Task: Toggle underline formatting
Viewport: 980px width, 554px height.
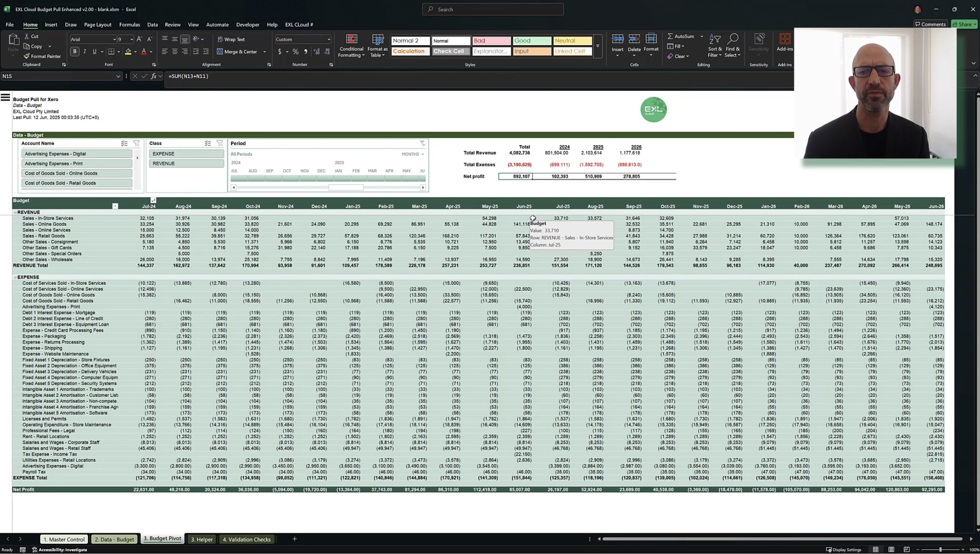Action: coord(94,52)
